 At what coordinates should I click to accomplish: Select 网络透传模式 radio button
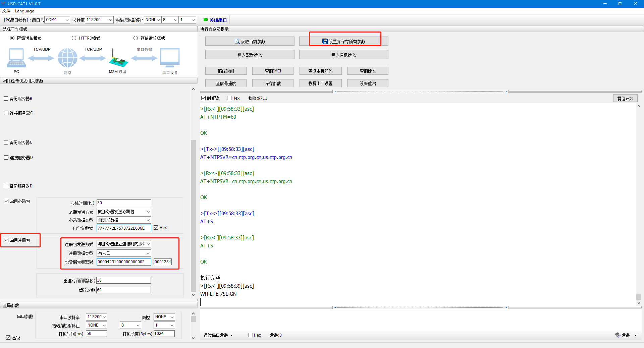point(12,38)
